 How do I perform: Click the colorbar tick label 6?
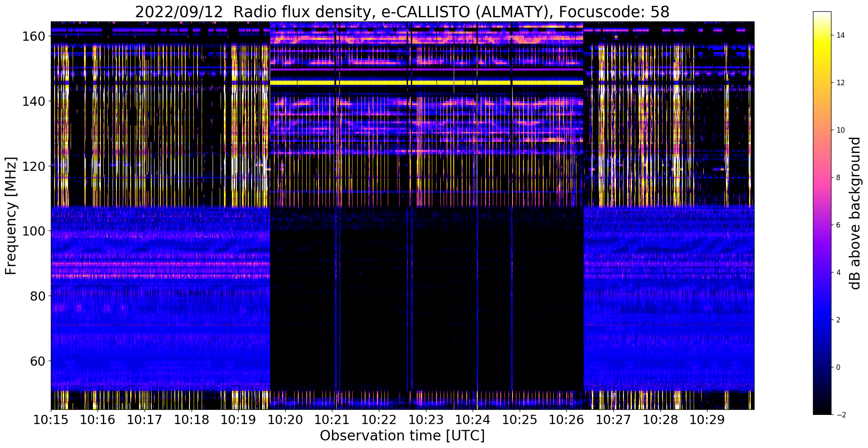pos(838,225)
